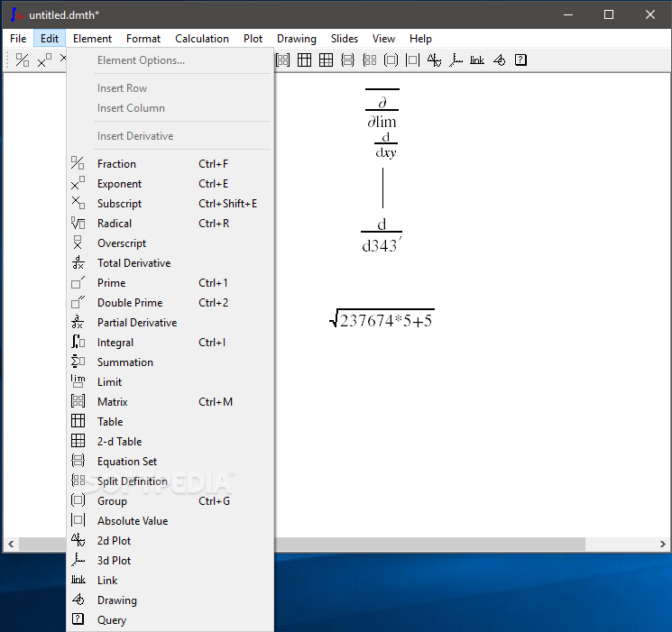The width and height of the screenshot is (672, 632).
Task: Open the Slides menu
Action: [x=345, y=39]
